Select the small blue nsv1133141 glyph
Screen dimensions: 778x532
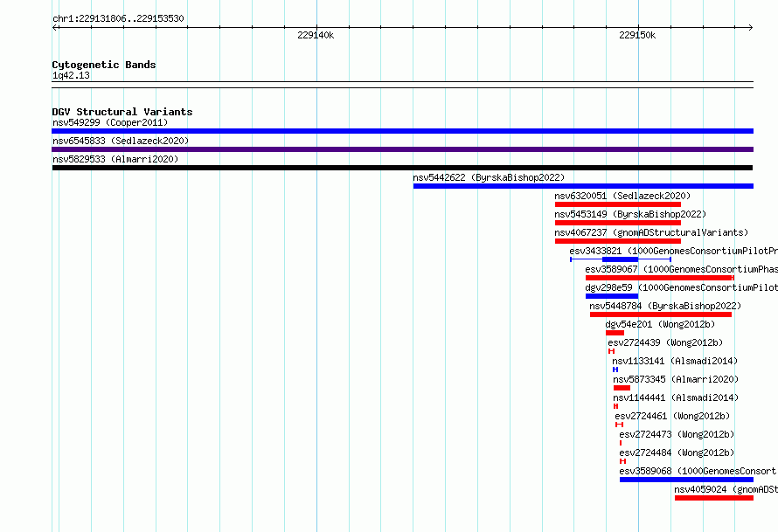tap(615, 370)
